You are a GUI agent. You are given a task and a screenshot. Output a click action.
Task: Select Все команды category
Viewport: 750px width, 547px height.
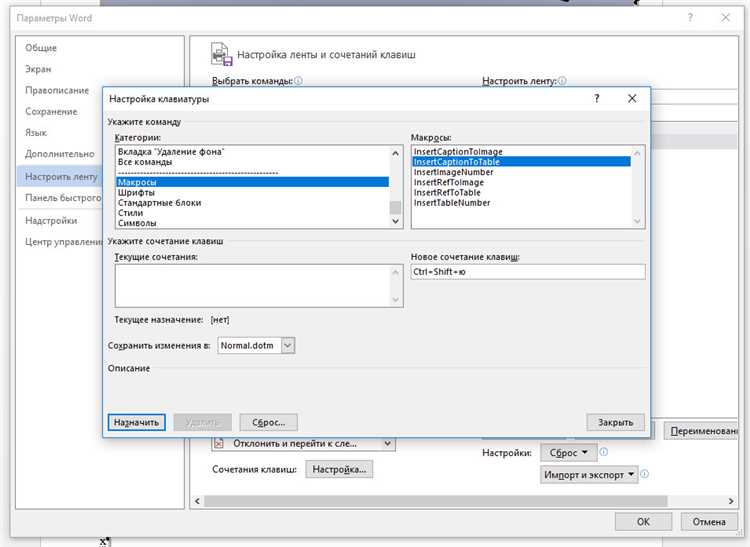[253, 162]
